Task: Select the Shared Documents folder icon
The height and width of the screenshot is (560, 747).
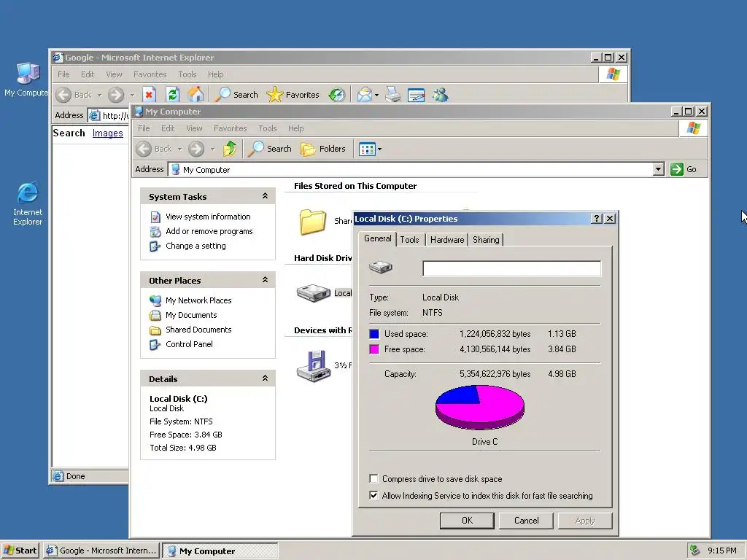Action: tap(312, 222)
